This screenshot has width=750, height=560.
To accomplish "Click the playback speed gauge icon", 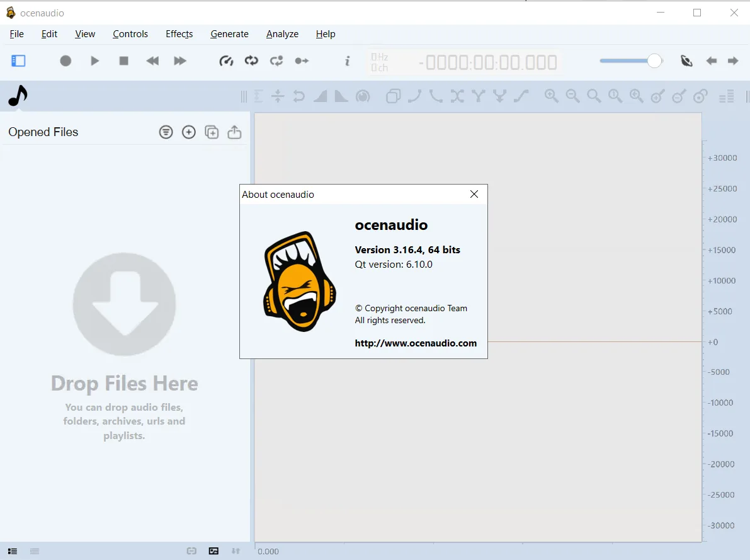I will 226,60.
